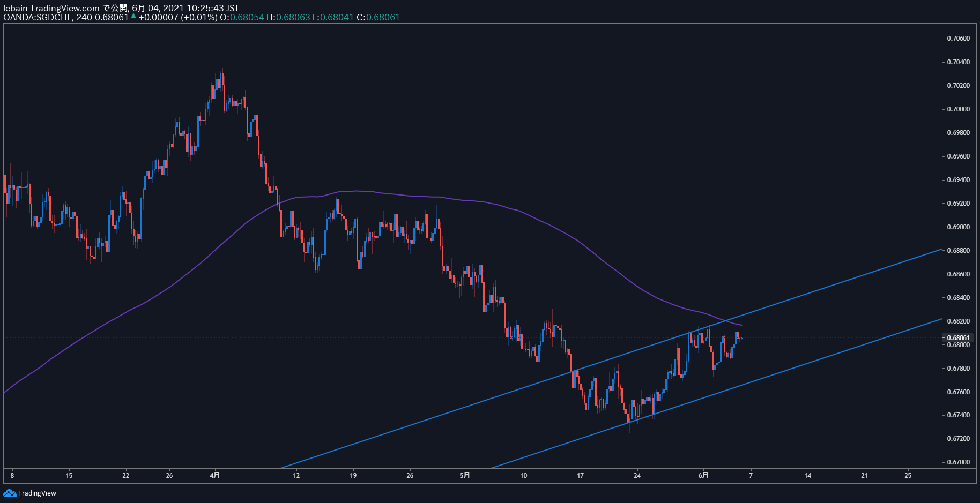This screenshot has height=503, width=980.
Task: Click the 12 date label on time axis
Action: point(296,476)
